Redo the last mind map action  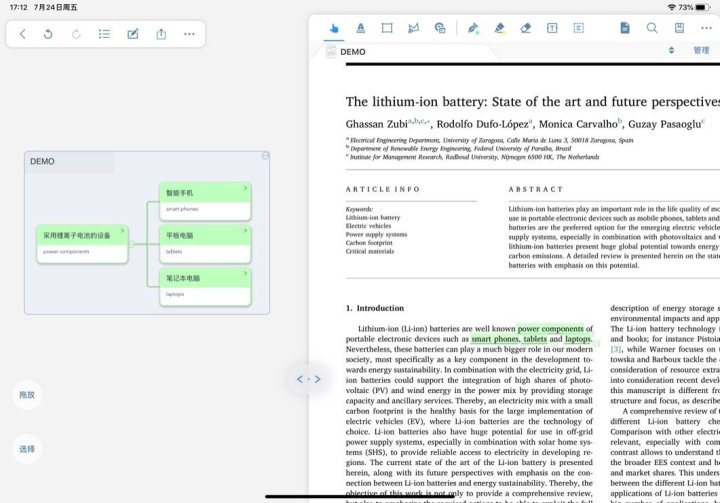pos(76,34)
